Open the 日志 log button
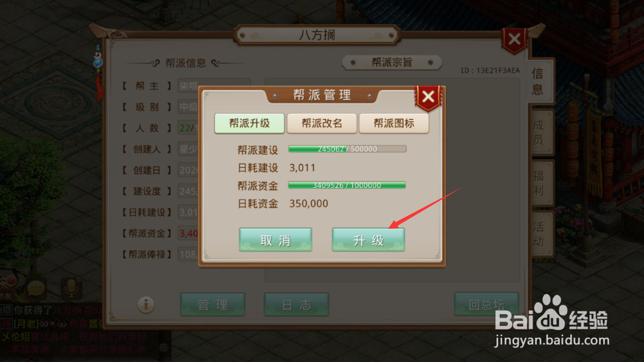The image size is (644, 362). [x=296, y=305]
